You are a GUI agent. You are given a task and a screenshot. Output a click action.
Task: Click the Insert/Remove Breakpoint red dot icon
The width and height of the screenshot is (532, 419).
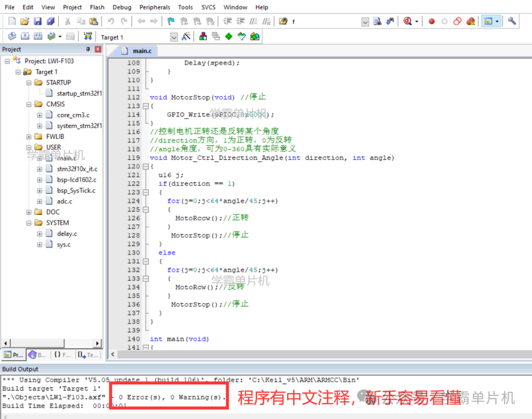tap(431, 21)
